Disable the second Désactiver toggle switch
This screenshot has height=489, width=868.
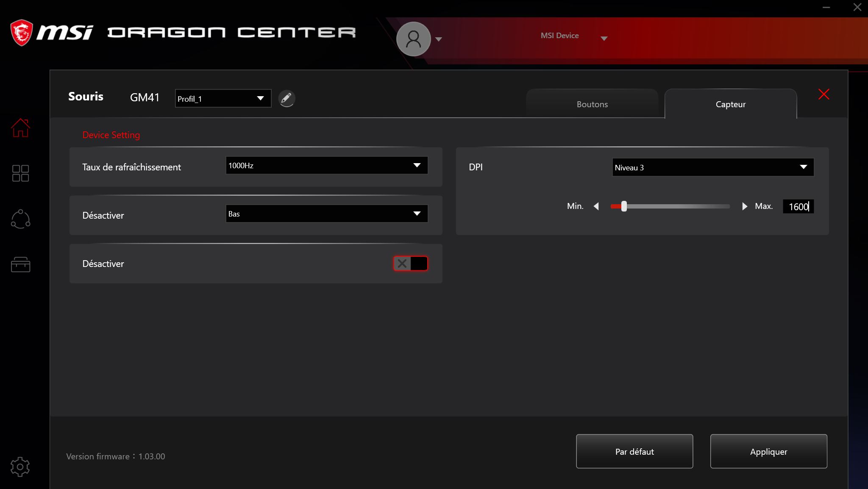(x=410, y=263)
